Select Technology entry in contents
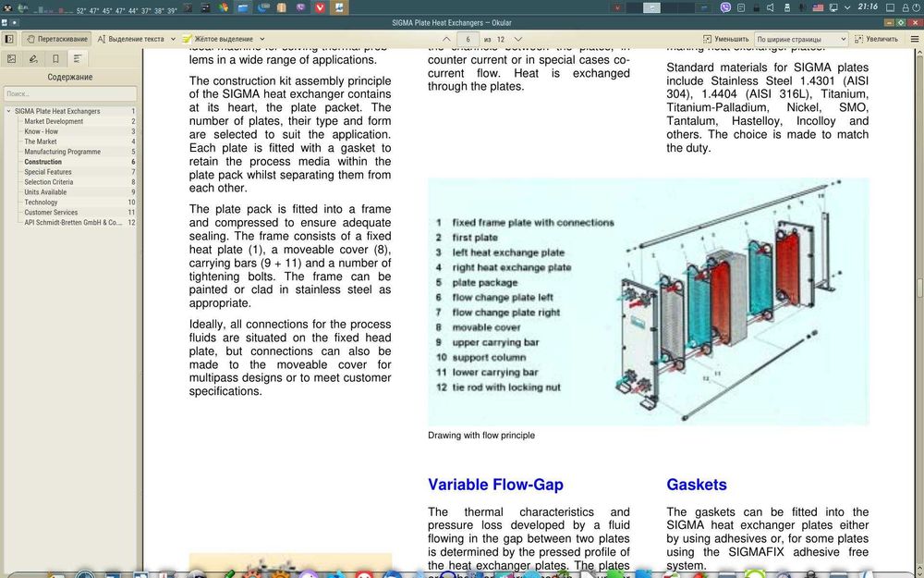Viewport: 924px width, 578px height. coord(41,202)
